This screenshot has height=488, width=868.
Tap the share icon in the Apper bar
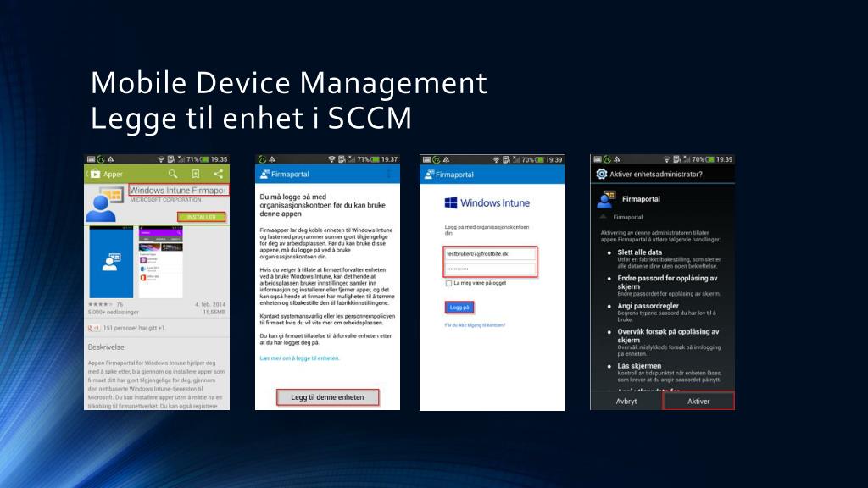[x=218, y=174]
